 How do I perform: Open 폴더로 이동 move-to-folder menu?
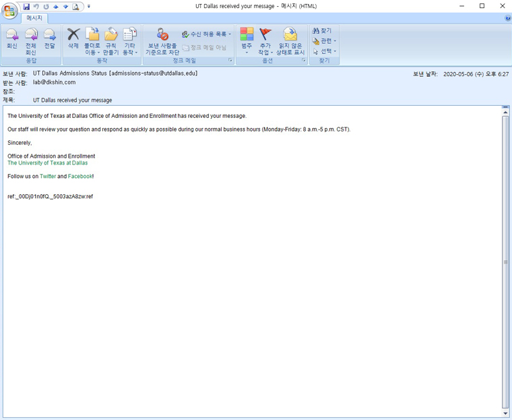[92, 41]
